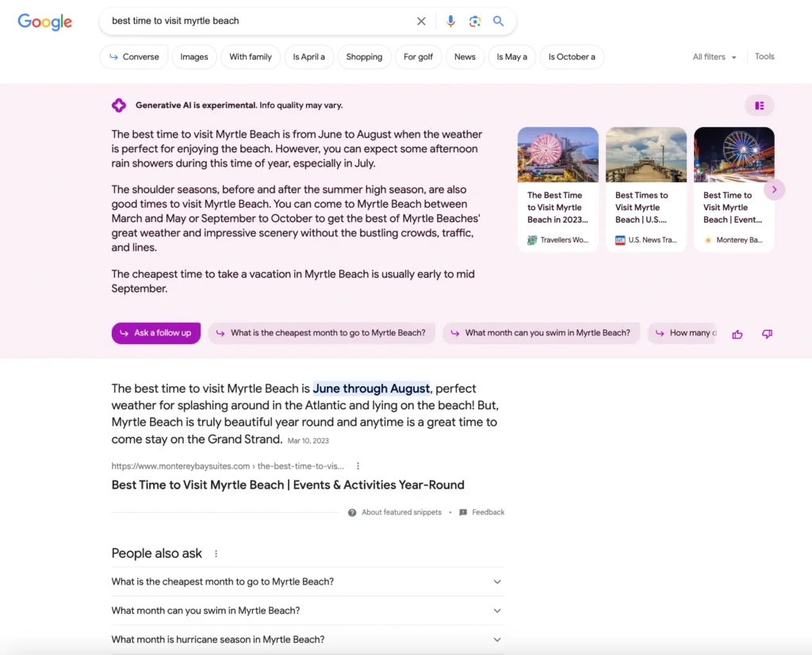
Task: Submit the search via the magnifier icon
Action: [x=498, y=21]
